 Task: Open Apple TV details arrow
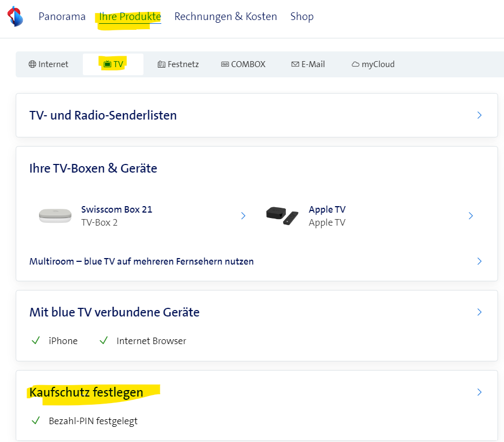click(x=470, y=216)
